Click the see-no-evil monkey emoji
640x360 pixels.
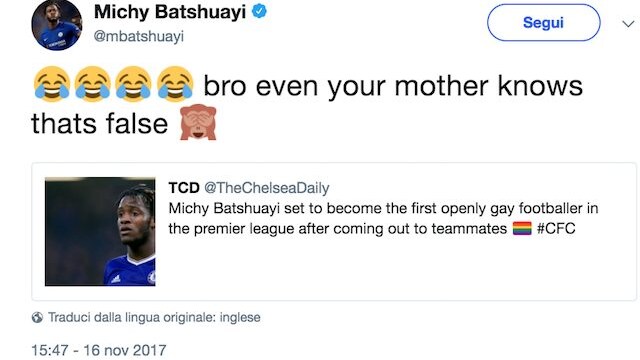coord(198,122)
